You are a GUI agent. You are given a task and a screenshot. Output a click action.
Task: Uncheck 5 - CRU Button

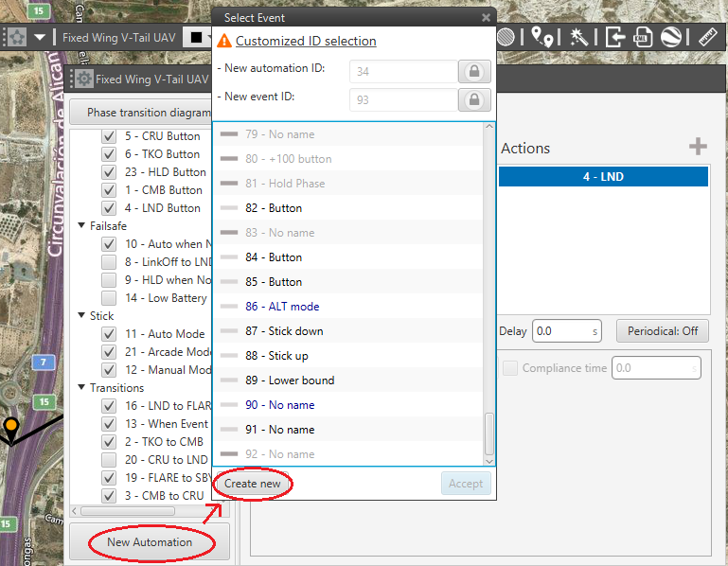(109, 136)
